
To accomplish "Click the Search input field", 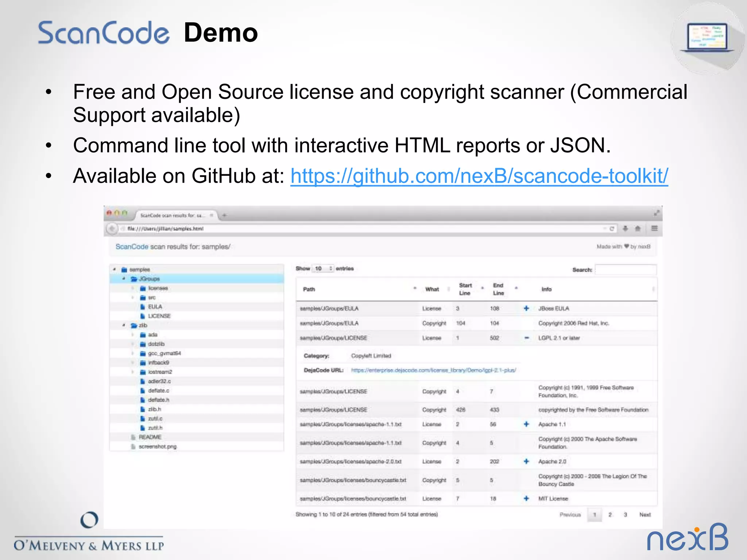I will 626,270.
